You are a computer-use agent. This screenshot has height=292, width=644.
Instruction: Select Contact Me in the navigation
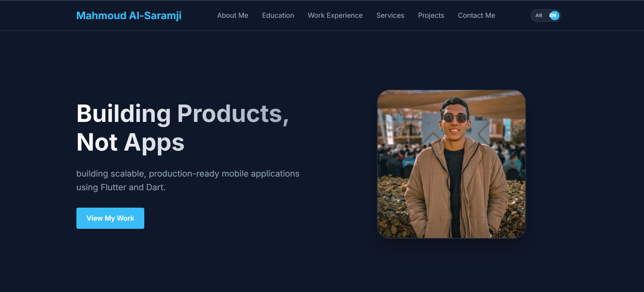click(476, 15)
